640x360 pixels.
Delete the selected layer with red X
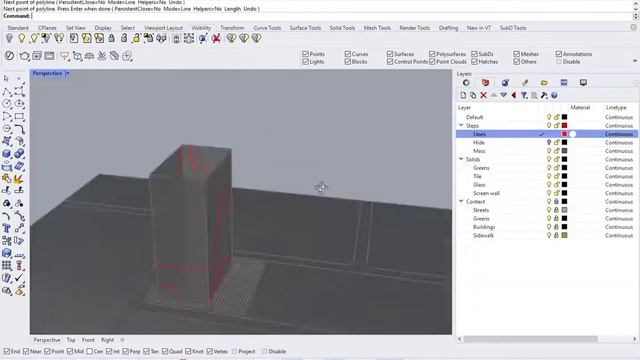[x=483, y=95]
